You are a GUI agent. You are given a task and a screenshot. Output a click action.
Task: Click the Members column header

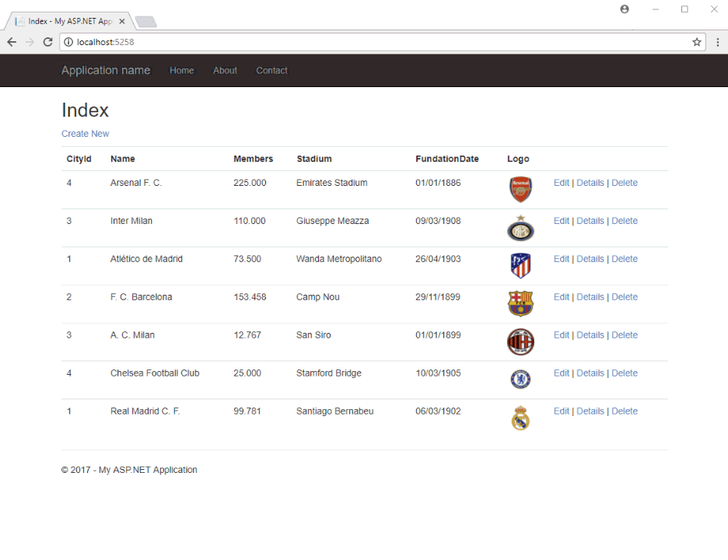253,159
